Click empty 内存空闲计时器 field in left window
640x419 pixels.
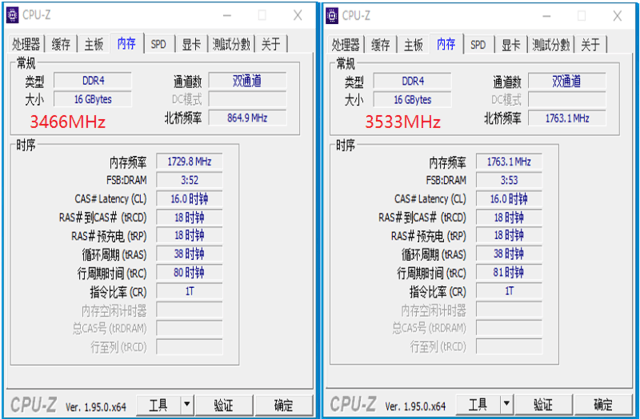[189, 310]
